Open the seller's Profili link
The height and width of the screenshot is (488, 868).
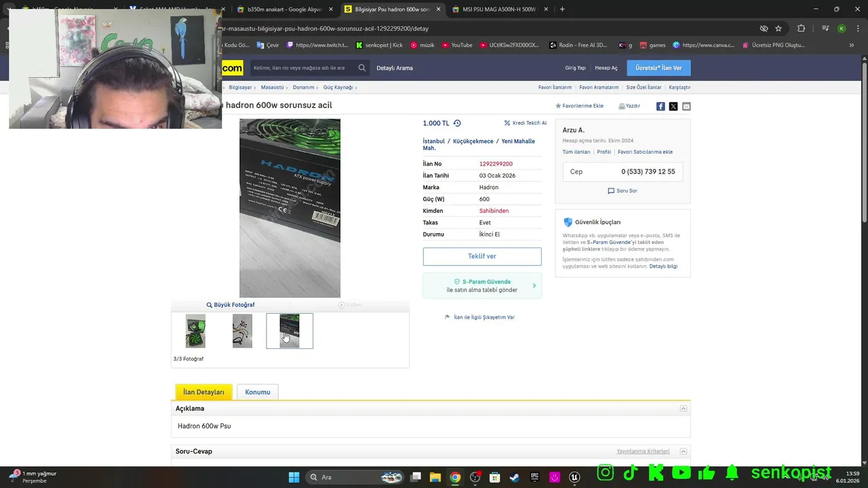point(604,152)
